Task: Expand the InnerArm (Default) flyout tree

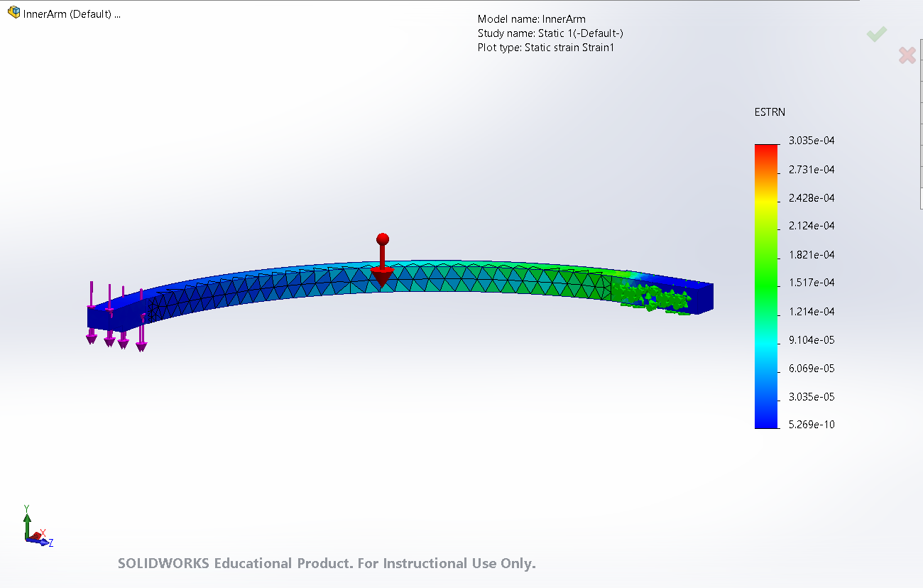Action: coord(72,14)
